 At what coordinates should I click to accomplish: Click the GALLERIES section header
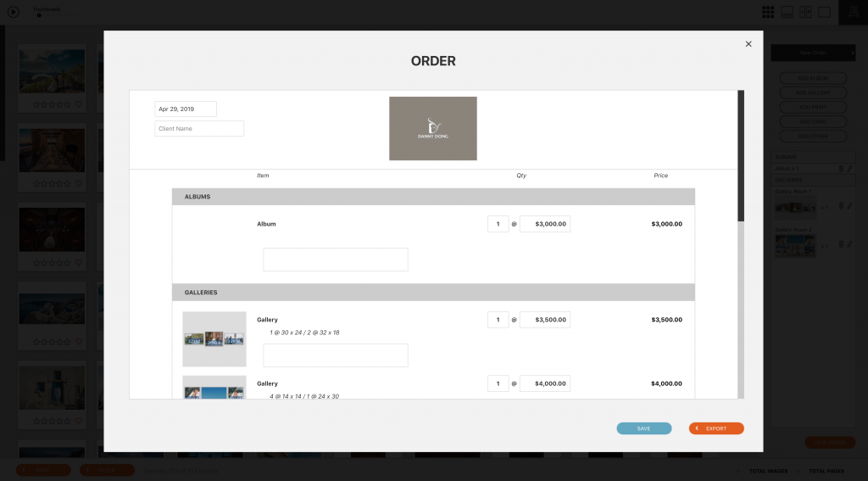433,293
